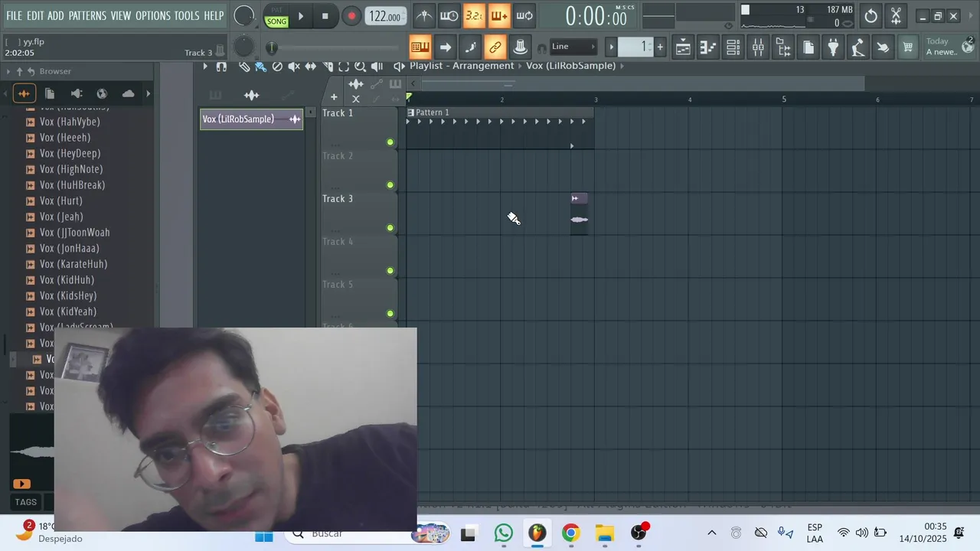The height and width of the screenshot is (551, 980).
Task: Toggle loop recording
Action: point(524,16)
